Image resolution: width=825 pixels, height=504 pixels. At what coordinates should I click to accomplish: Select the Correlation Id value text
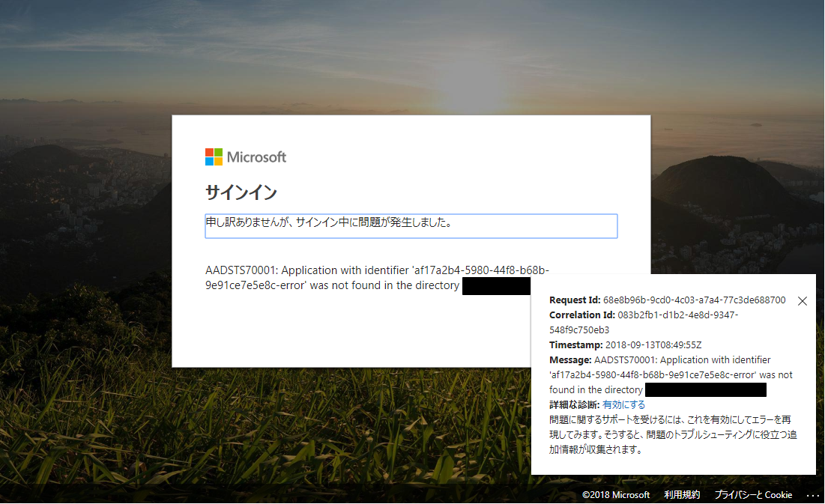(677, 315)
